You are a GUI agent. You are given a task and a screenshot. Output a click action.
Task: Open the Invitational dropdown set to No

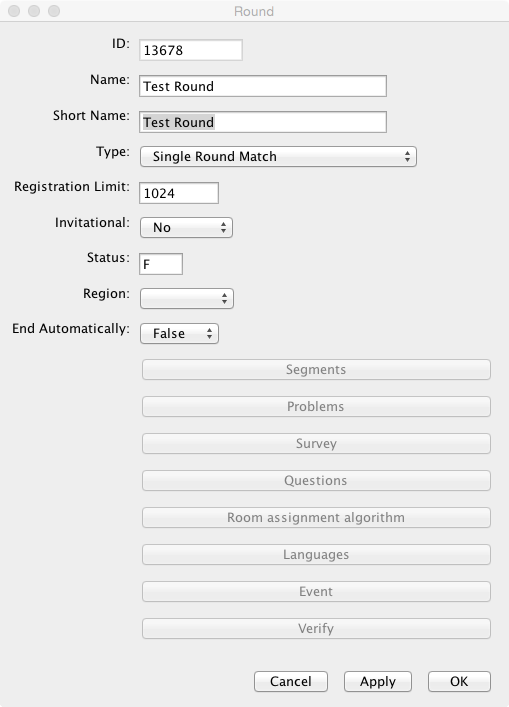click(187, 228)
